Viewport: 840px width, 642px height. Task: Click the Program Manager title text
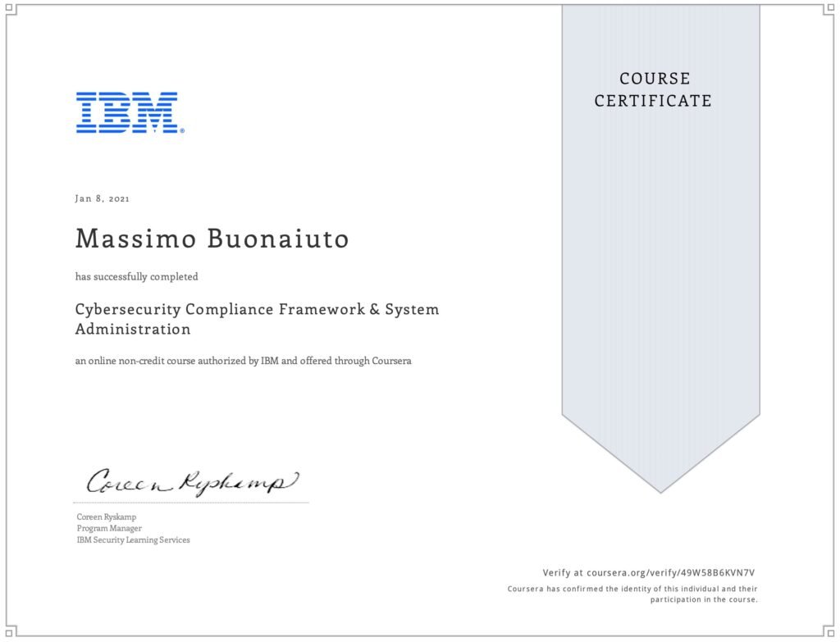coord(108,528)
